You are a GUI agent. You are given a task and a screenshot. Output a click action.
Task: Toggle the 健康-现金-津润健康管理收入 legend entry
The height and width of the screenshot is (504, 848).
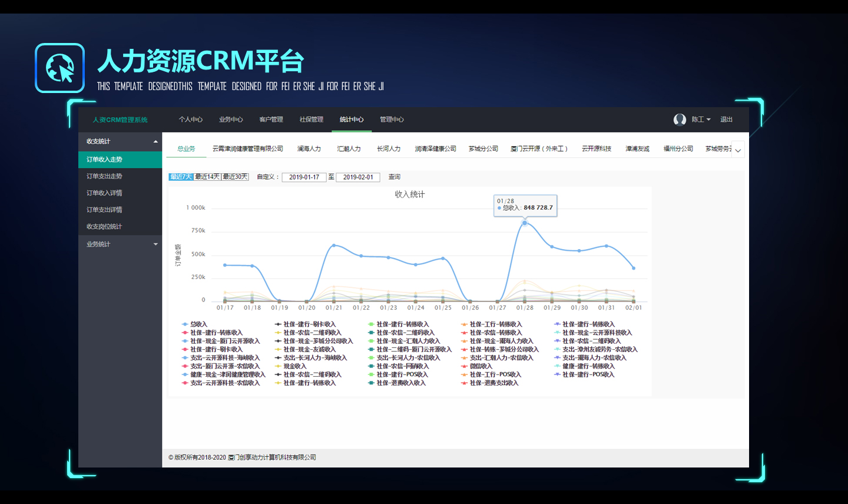223,374
